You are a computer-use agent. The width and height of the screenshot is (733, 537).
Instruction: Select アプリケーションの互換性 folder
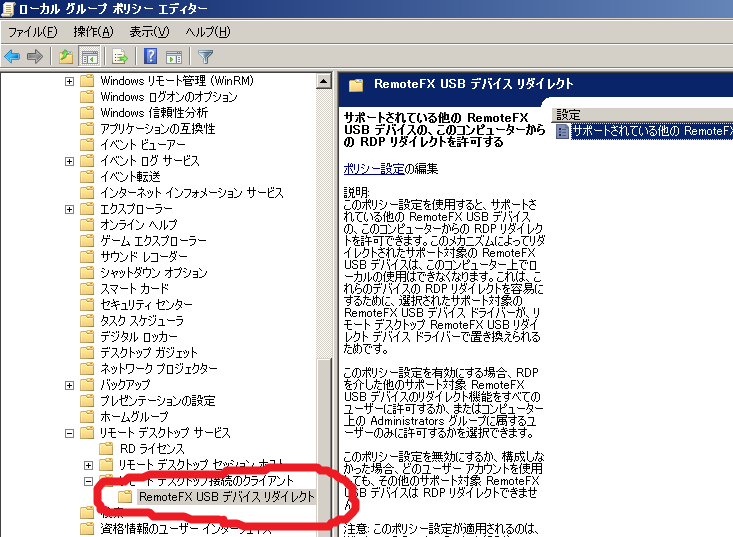click(x=158, y=129)
